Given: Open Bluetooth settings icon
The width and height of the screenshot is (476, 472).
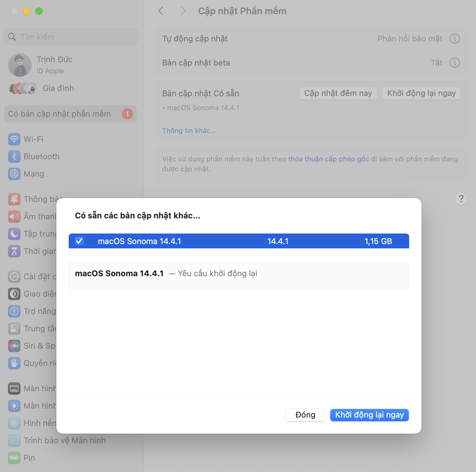Looking at the screenshot, I should [14, 157].
